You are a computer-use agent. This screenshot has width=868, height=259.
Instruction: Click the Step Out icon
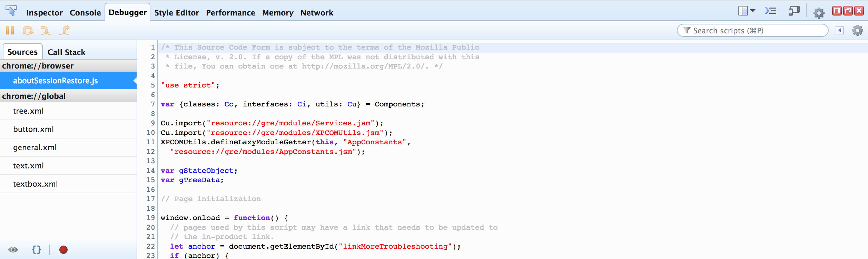65,30
